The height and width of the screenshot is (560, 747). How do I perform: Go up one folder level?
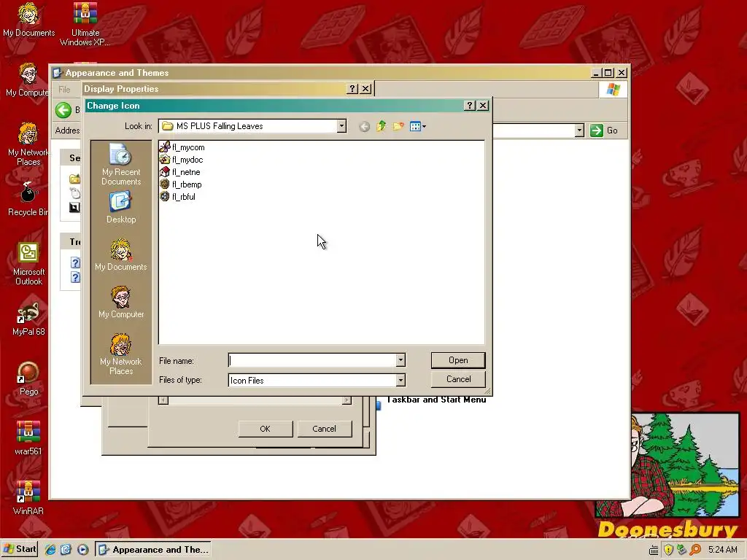[x=381, y=126]
